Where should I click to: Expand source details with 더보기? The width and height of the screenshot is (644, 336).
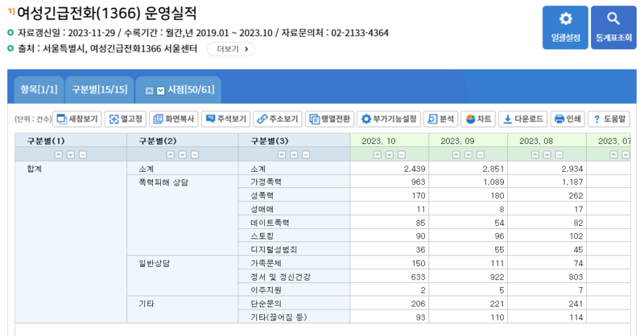tap(230, 49)
